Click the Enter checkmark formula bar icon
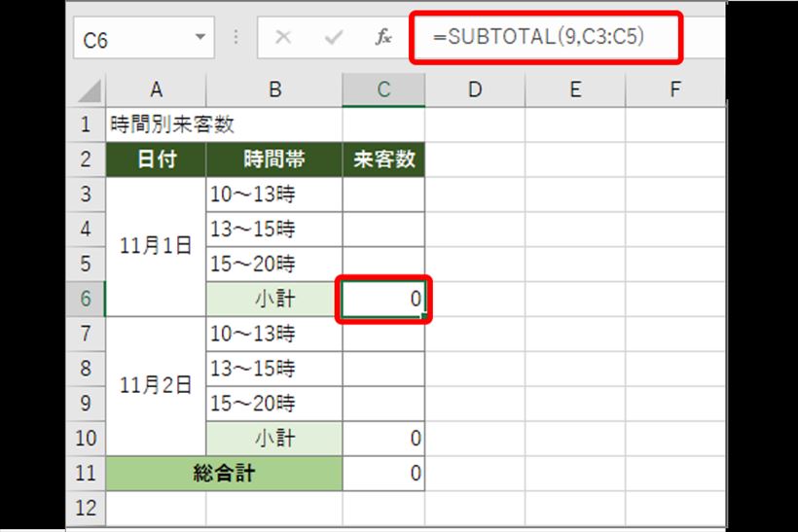Screen dimensions: 798x532 coord(334,37)
